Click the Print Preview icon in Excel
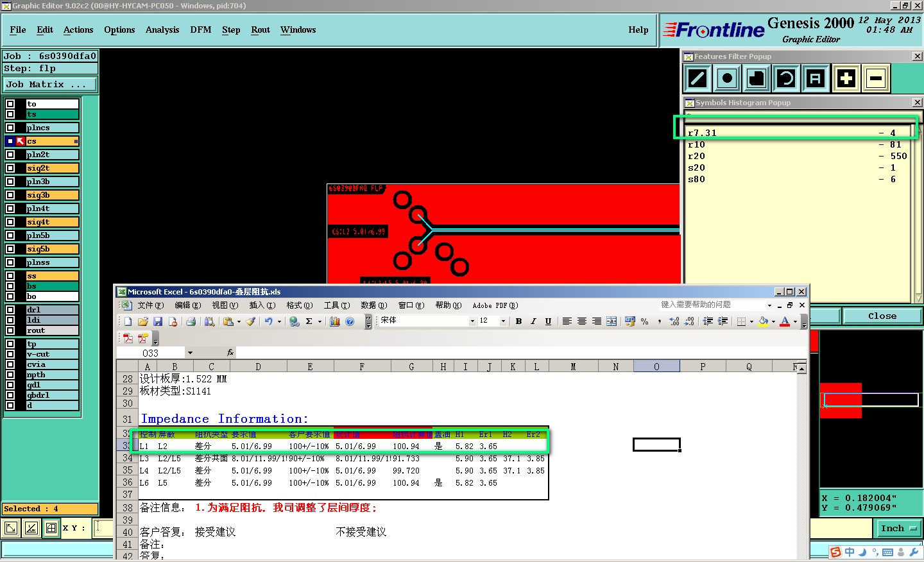 tap(209, 321)
